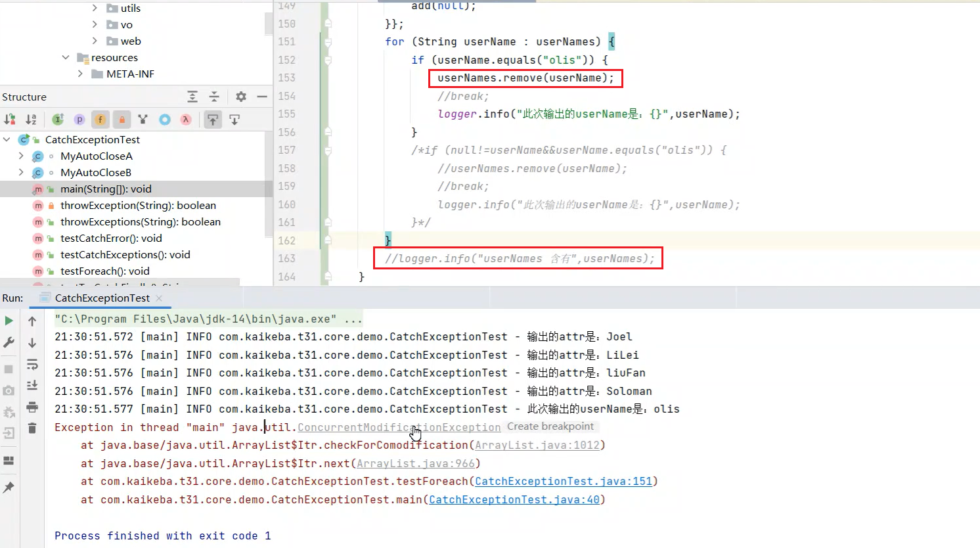Toggle Group Methods by Defining Type
This screenshot has height=548, width=980.
tap(143, 120)
